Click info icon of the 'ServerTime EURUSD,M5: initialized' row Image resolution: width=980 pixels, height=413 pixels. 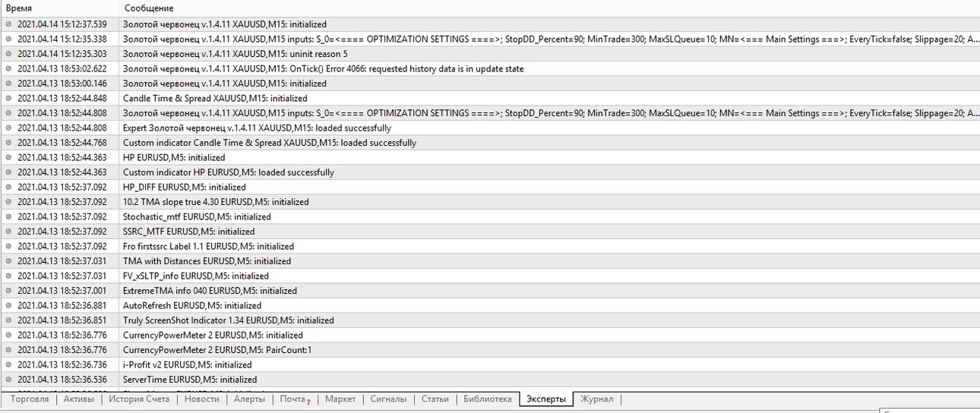click(x=8, y=379)
